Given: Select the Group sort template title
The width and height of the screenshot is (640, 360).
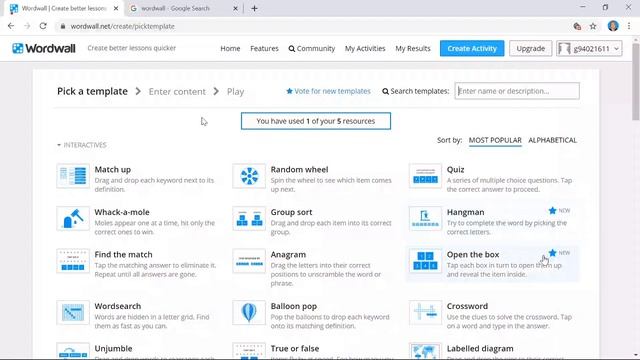Looking at the screenshot, I should point(291,212).
